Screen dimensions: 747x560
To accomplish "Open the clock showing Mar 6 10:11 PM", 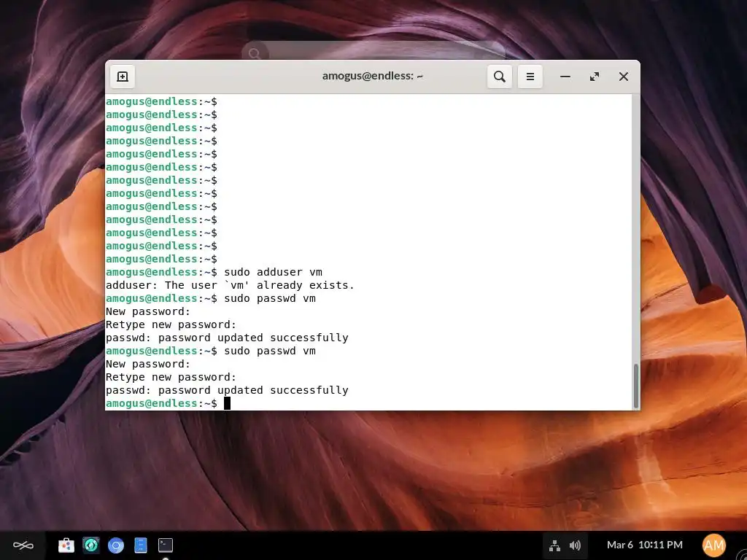I will pos(645,545).
